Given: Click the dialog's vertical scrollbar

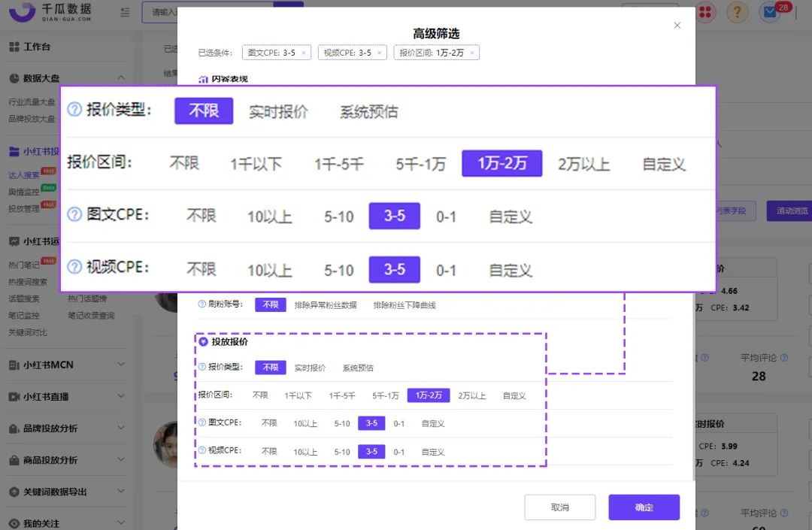Looking at the screenshot, I should pyautogui.click(x=693, y=387).
